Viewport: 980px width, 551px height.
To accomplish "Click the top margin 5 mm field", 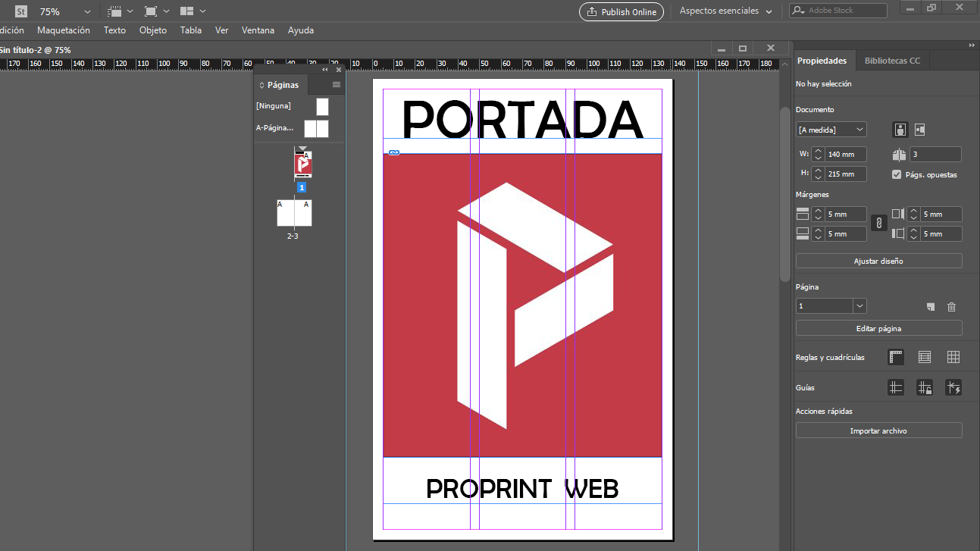I will (845, 214).
